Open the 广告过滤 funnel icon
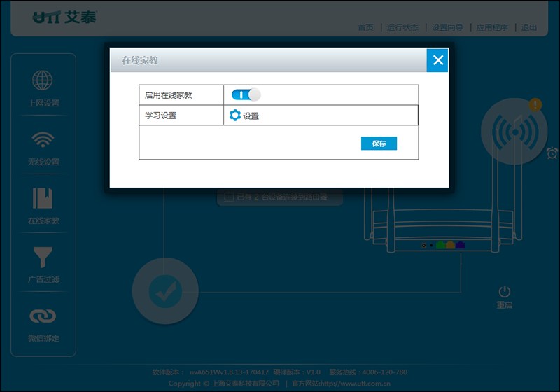The height and width of the screenshot is (392, 560). pos(43,257)
